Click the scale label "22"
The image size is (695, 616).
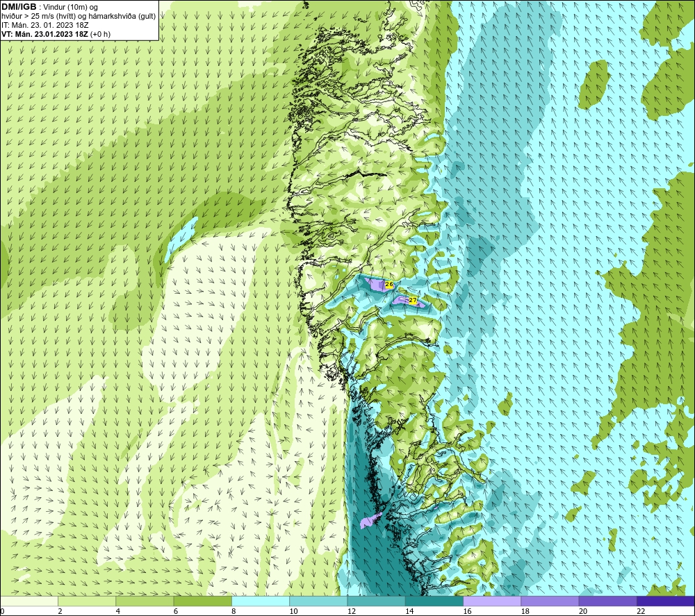(x=641, y=612)
